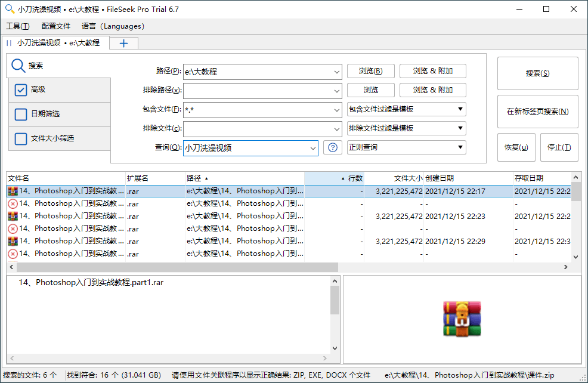Open the 语言 (Languages) menu
The height and width of the screenshot is (383, 588).
[113, 26]
